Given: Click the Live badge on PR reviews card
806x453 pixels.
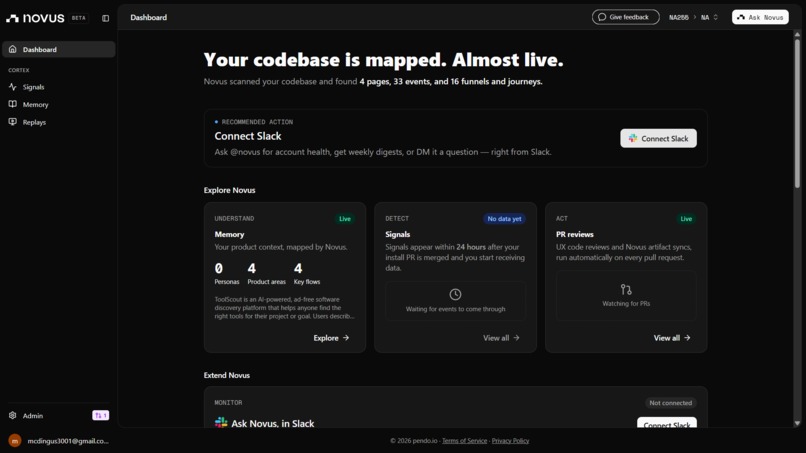Looking at the screenshot, I should coord(686,219).
